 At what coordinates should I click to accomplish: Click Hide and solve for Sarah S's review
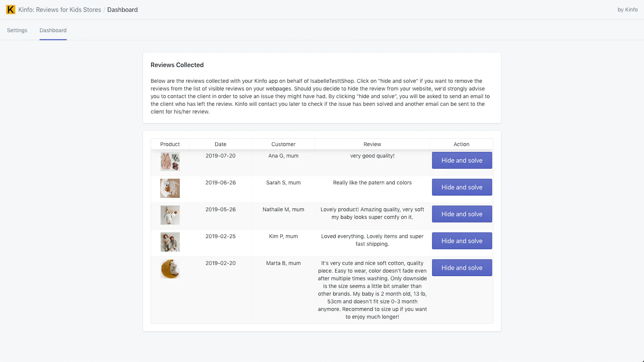[x=462, y=187]
